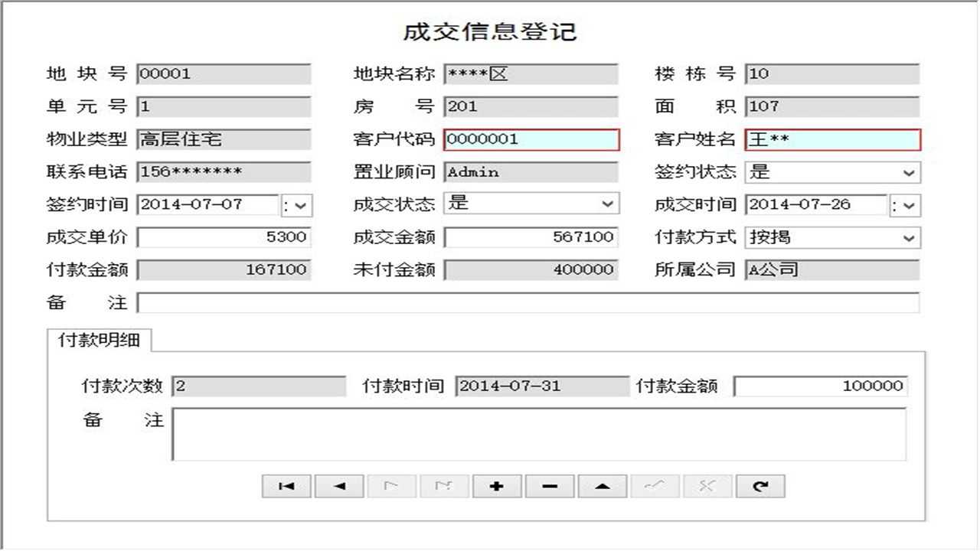Open the 签约状态 dropdown list

pyautogui.click(x=910, y=172)
